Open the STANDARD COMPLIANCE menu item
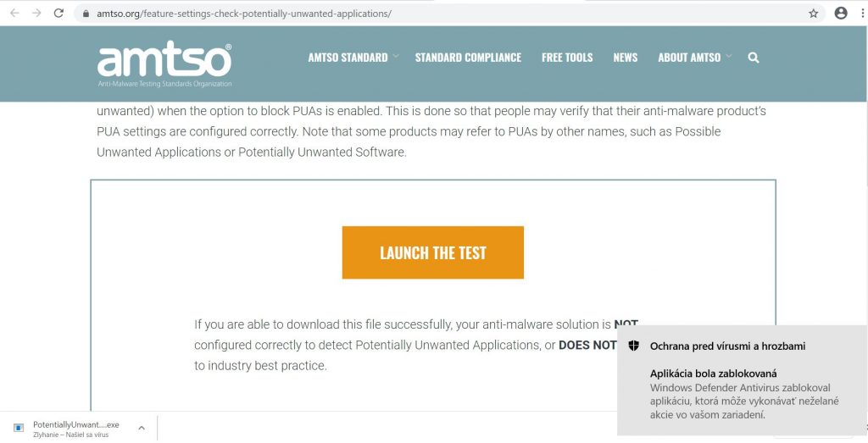 pyautogui.click(x=468, y=58)
